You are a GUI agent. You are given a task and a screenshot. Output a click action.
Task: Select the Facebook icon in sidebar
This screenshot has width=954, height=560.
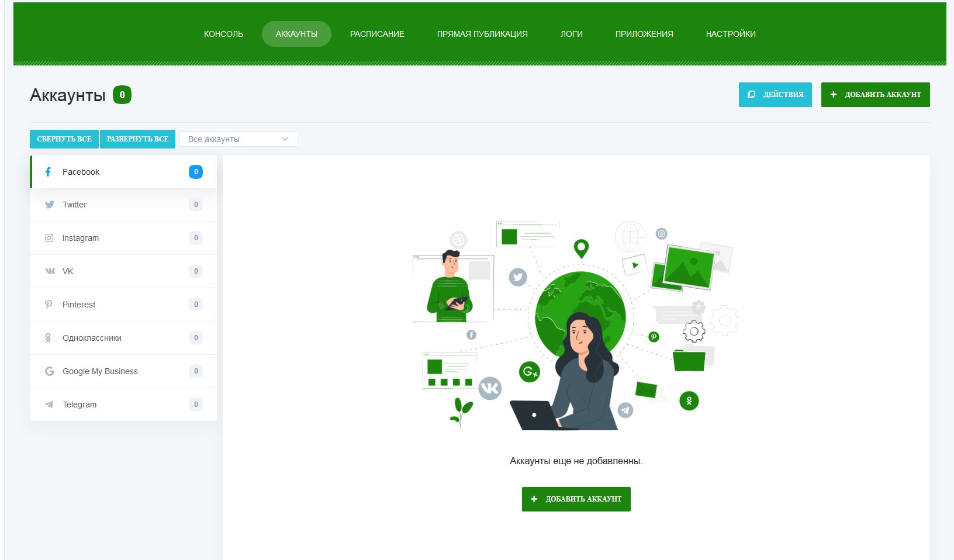coord(49,172)
